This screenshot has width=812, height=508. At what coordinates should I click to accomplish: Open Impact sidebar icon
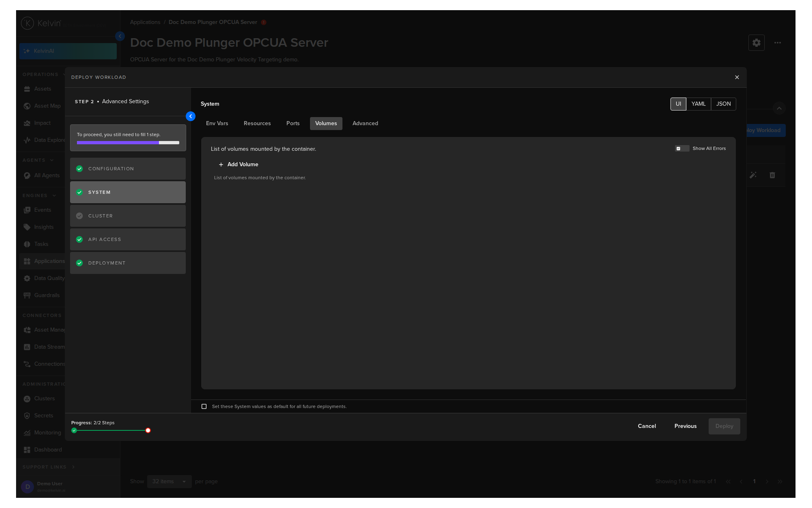27,123
